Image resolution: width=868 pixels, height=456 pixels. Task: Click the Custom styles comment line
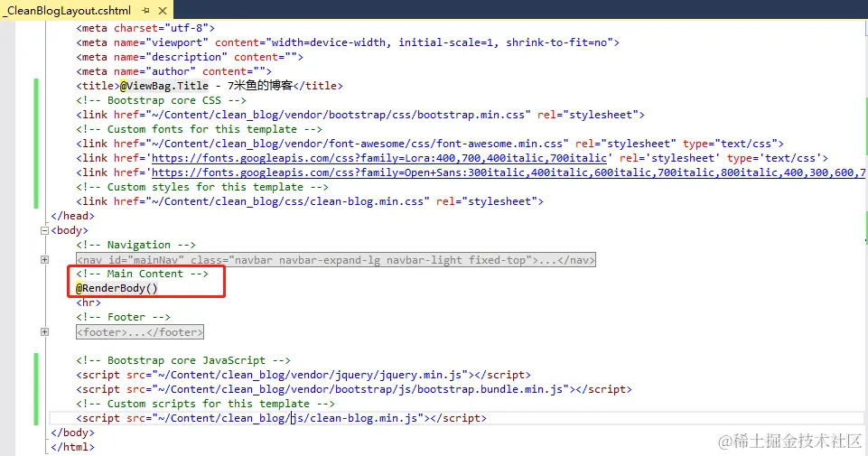[x=202, y=187]
